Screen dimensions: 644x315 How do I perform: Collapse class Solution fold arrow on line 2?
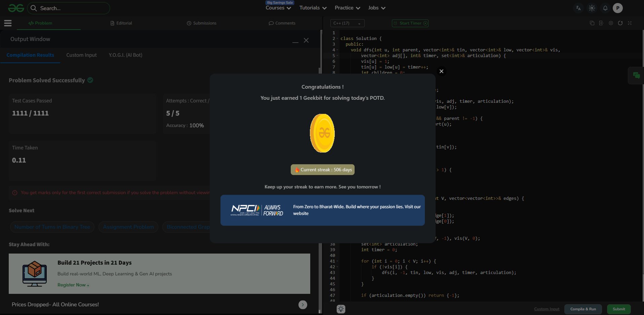coord(337,39)
